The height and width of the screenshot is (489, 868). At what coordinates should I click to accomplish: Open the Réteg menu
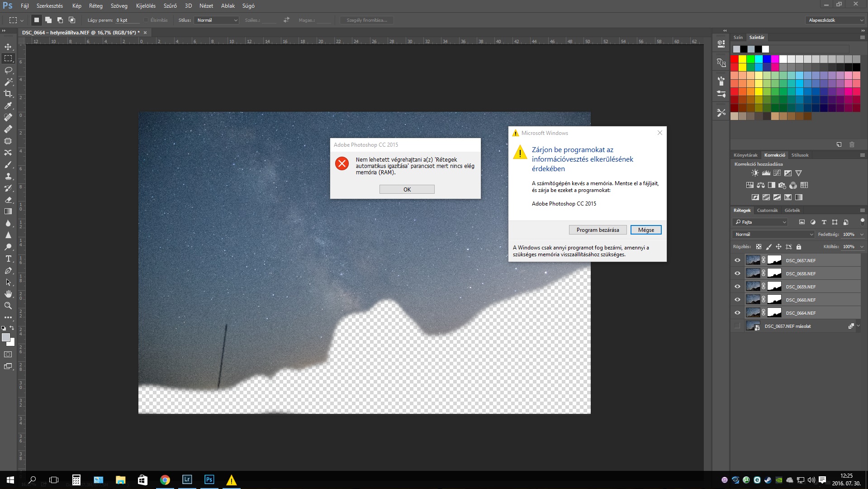95,6
